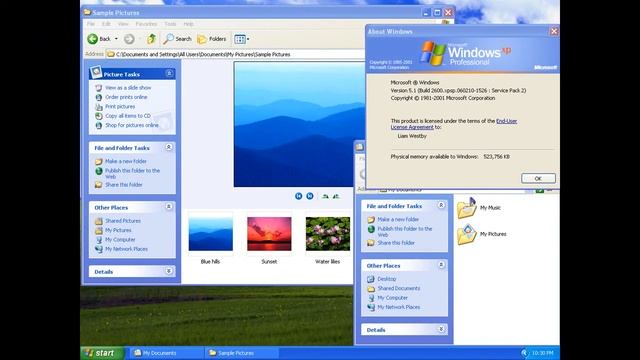The width and height of the screenshot is (640, 360).
Task: Select the Water lilies thumbnail
Action: tap(328, 234)
